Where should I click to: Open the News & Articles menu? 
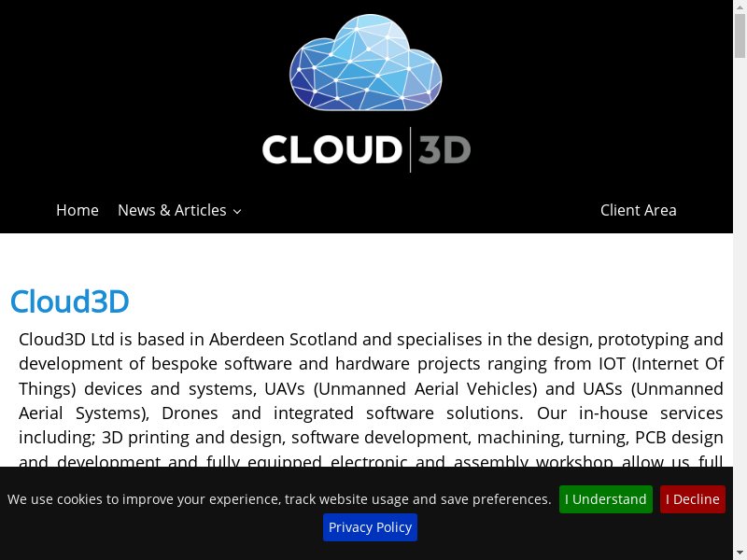(x=172, y=210)
